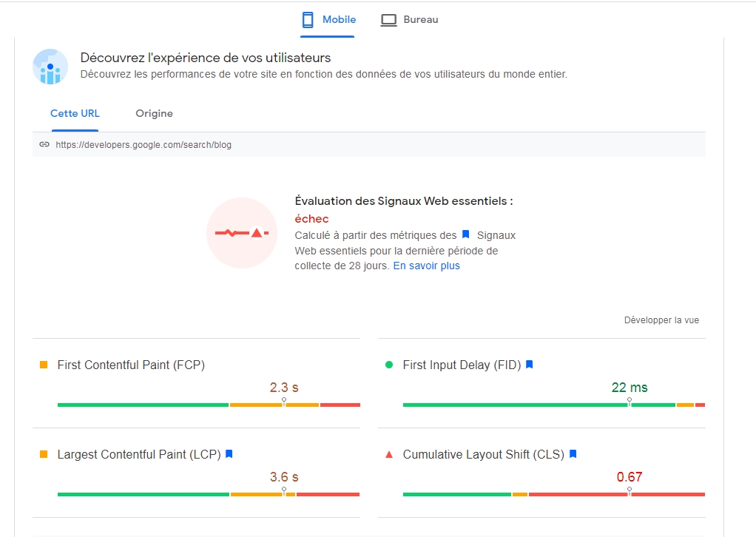Click bookmark icon beside Cumulative Layout Shift
The image size is (756, 537).
tap(573, 454)
